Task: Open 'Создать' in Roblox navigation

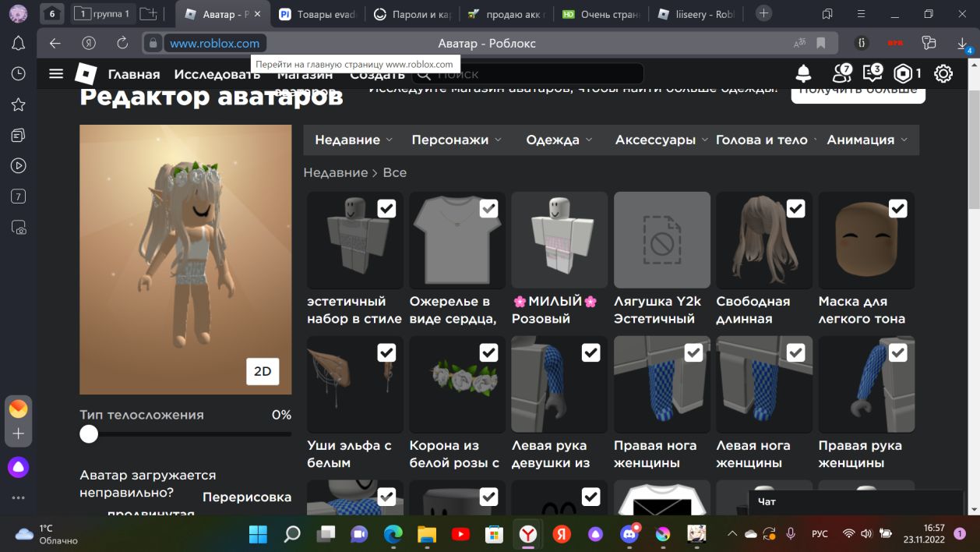Action: (378, 74)
